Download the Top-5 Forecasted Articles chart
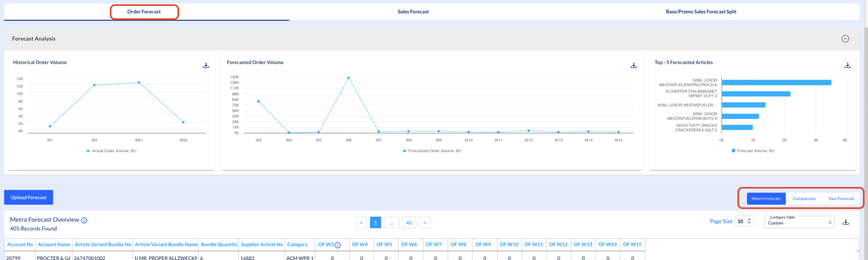868x260 pixels. click(848, 65)
